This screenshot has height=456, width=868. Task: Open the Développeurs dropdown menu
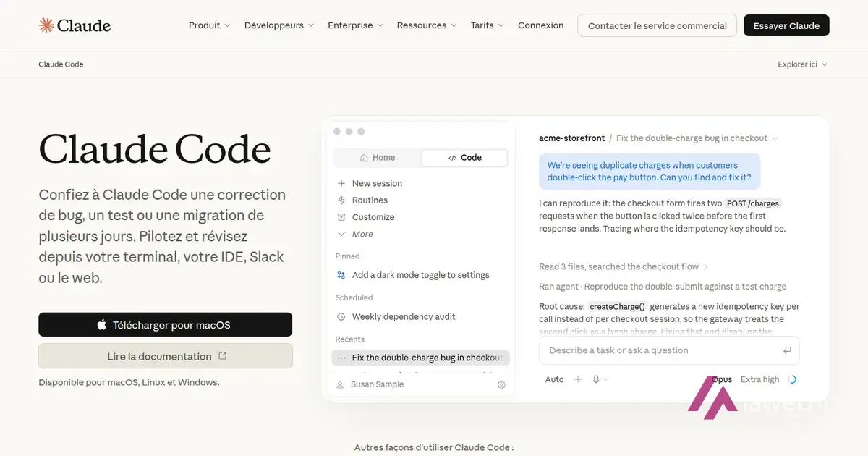[x=279, y=25]
